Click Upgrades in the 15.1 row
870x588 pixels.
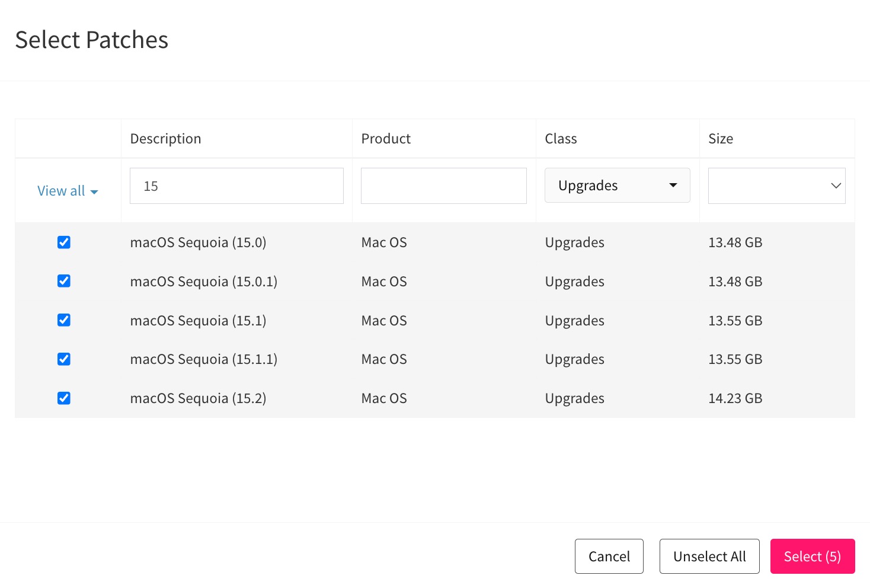point(575,321)
